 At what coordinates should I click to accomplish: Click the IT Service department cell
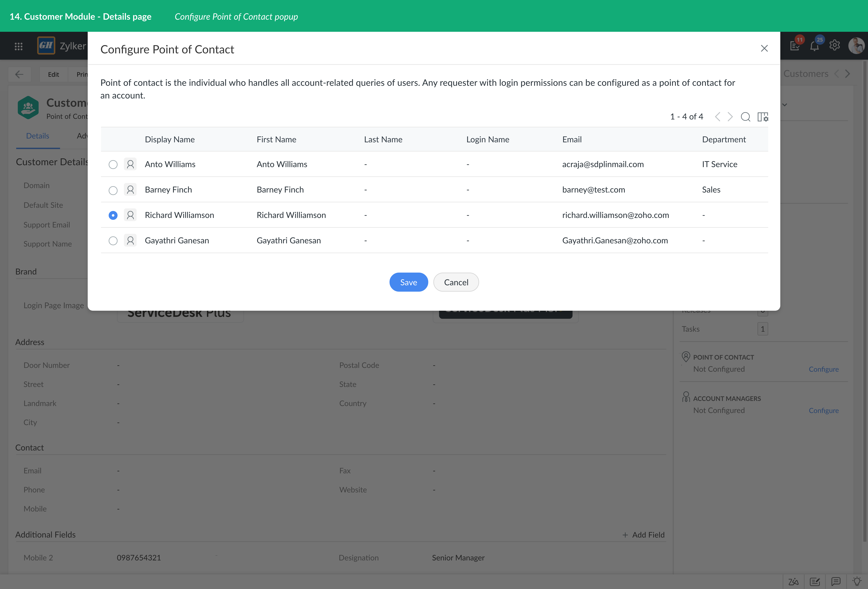[720, 164]
